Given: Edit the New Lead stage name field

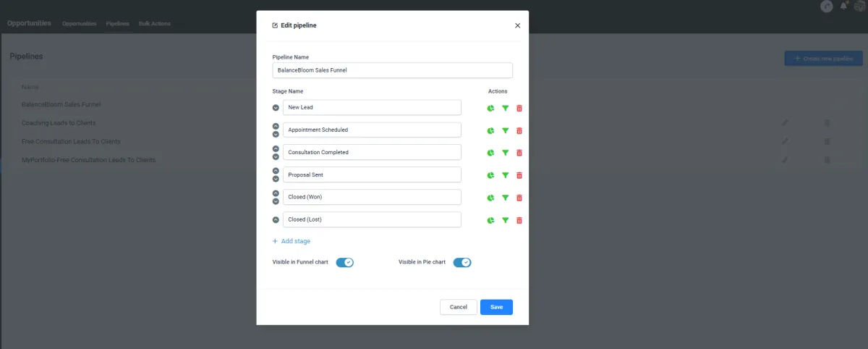Looking at the screenshot, I should [372, 107].
